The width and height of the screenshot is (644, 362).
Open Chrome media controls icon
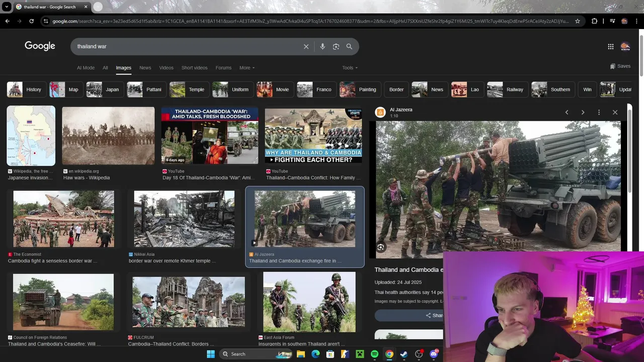point(612,21)
